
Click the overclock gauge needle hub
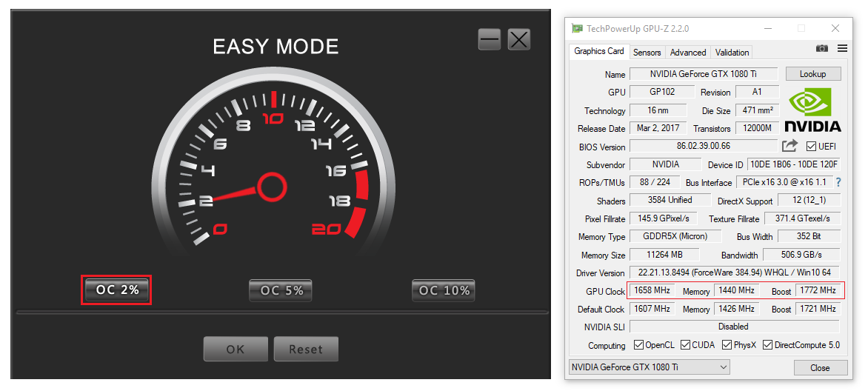[x=273, y=187]
